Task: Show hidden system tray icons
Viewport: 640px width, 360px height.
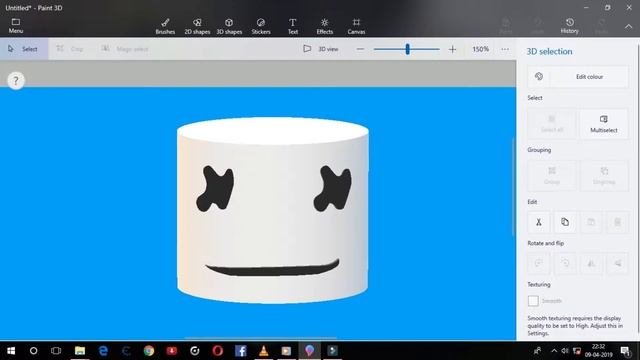Action: click(554, 351)
